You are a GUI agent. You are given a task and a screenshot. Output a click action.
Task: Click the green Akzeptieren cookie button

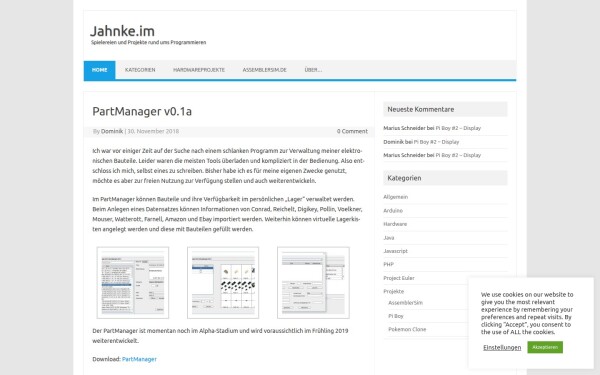coord(545,347)
